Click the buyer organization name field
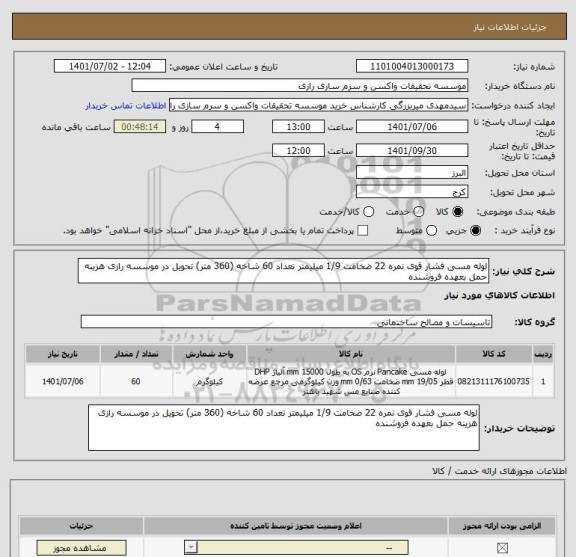Screen dimensions: 576x557 click(x=300, y=86)
